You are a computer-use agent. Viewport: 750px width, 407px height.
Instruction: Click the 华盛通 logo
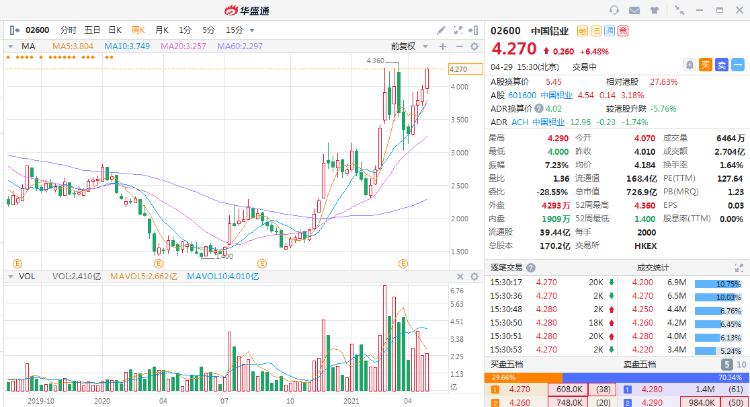click(x=247, y=10)
